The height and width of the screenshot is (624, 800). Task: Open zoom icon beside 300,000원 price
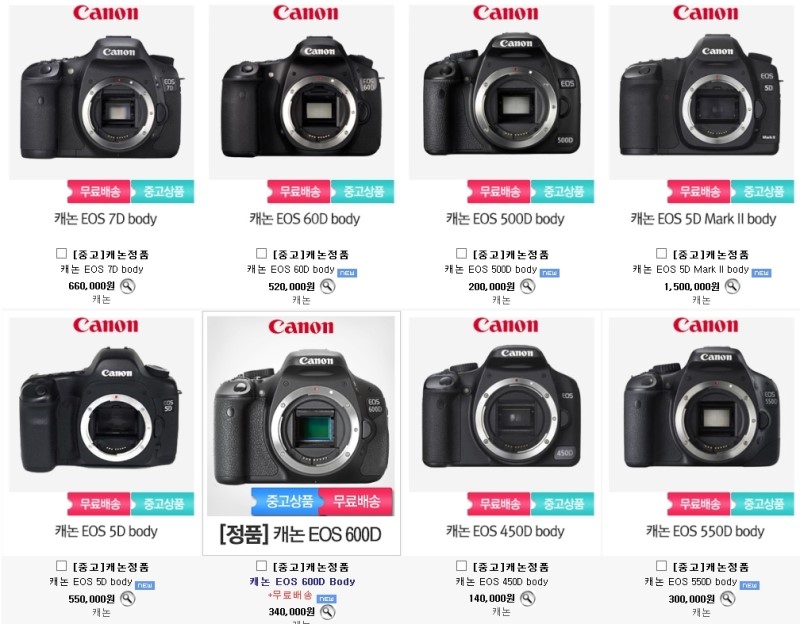pyautogui.click(x=728, y=598)
